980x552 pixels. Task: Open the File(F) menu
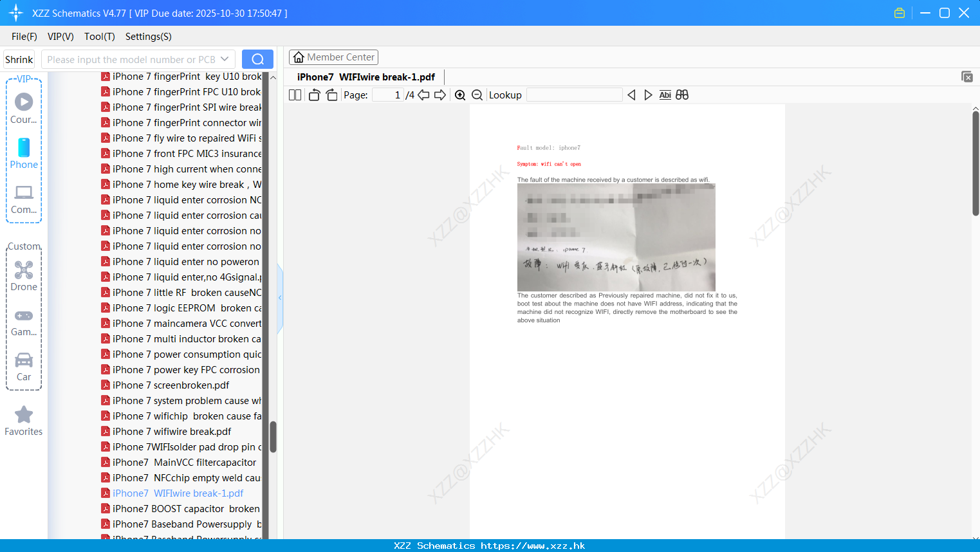point(24,37)
